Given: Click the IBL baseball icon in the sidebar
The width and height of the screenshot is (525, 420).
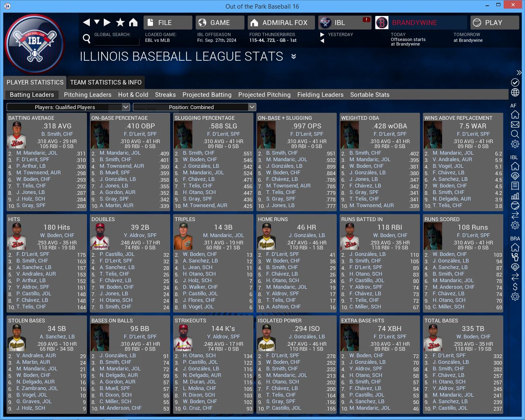Looking at the screenshot, I should 515,205.
